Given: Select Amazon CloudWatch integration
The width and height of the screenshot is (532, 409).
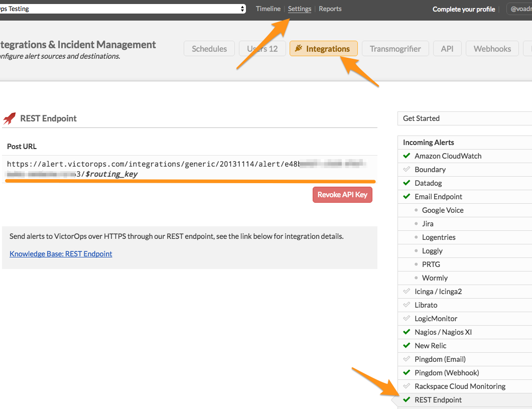Looking at the screenshot, I should [x=465, y=156].
